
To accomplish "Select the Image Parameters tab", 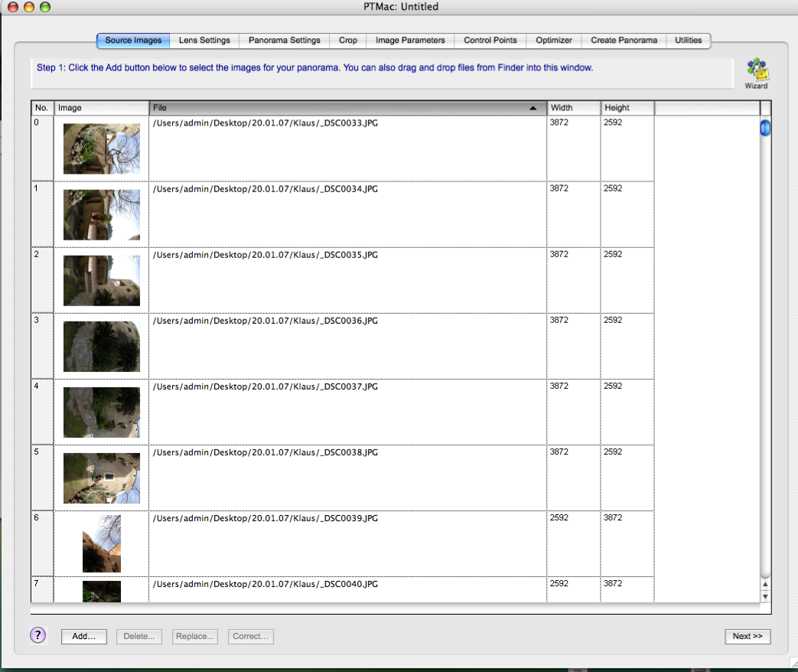I will coord(410,41).
